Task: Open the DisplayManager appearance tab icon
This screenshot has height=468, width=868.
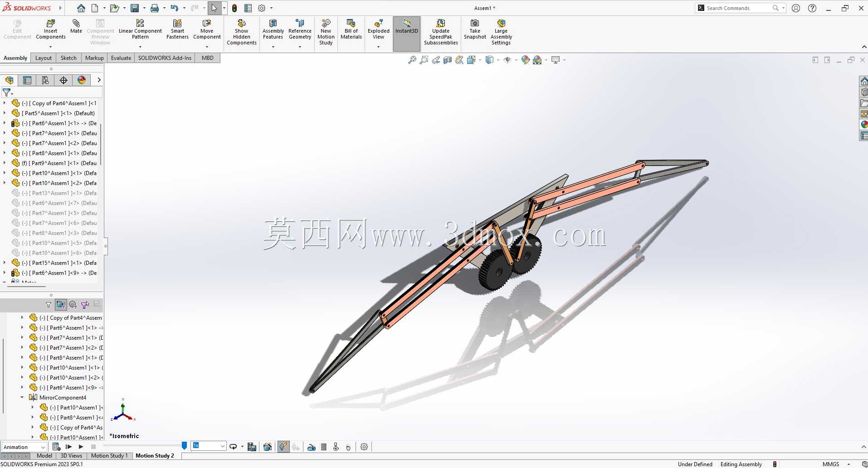Action: pyautogui.click(x=82, y=80)
